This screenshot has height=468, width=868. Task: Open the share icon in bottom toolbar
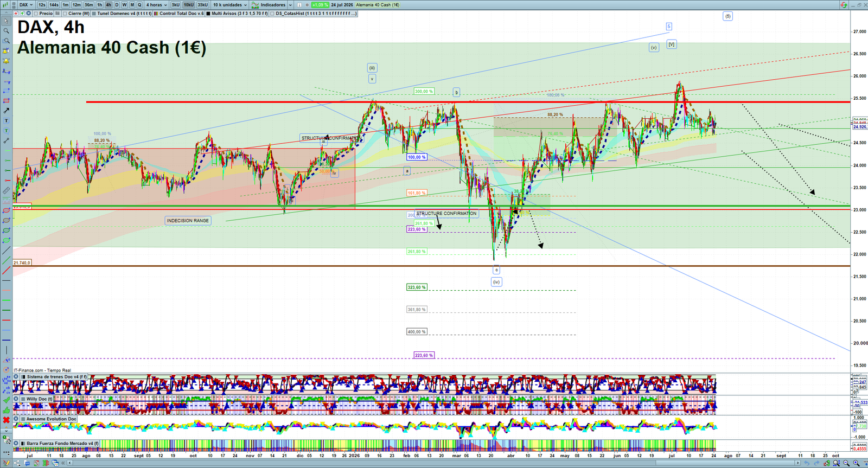[x=17, y=463]
